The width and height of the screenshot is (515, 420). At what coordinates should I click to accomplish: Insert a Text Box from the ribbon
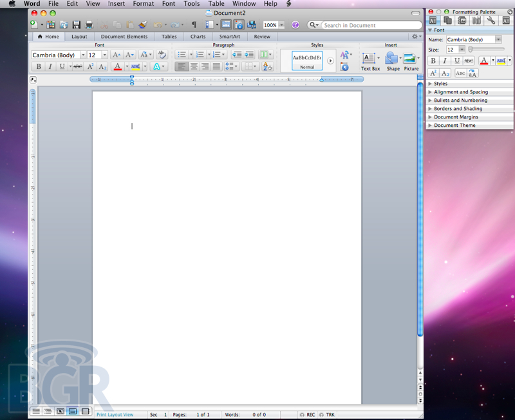(370, 61)
